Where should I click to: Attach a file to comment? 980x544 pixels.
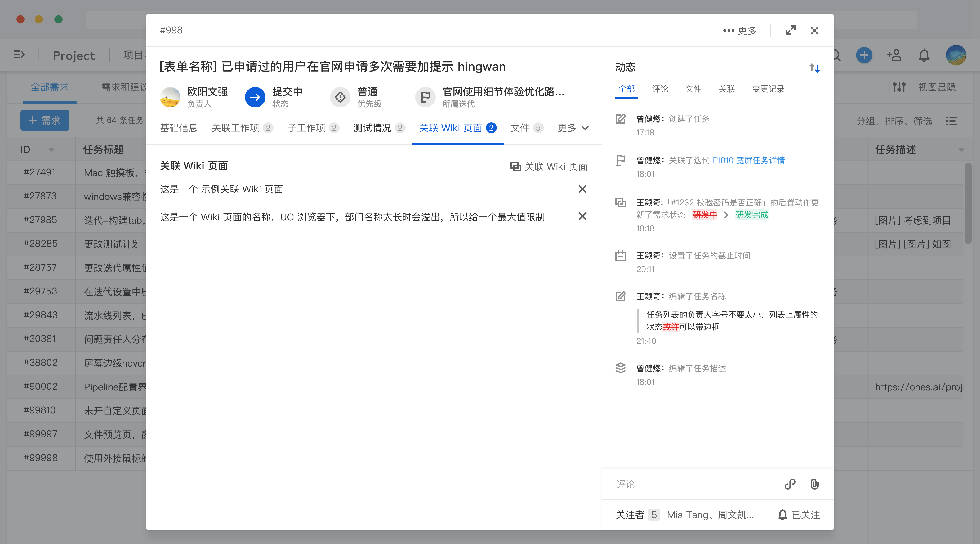pos(814,484)
